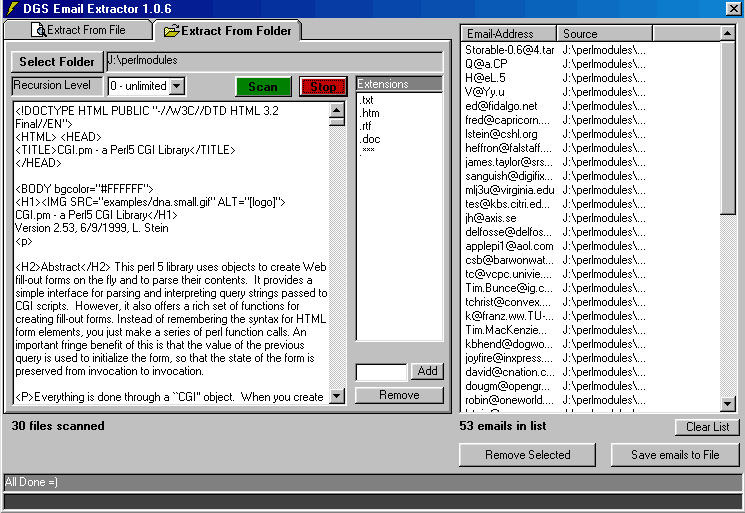Select the .txt extension entry
This screenshot has height=513, width=745.
point(367,100)
